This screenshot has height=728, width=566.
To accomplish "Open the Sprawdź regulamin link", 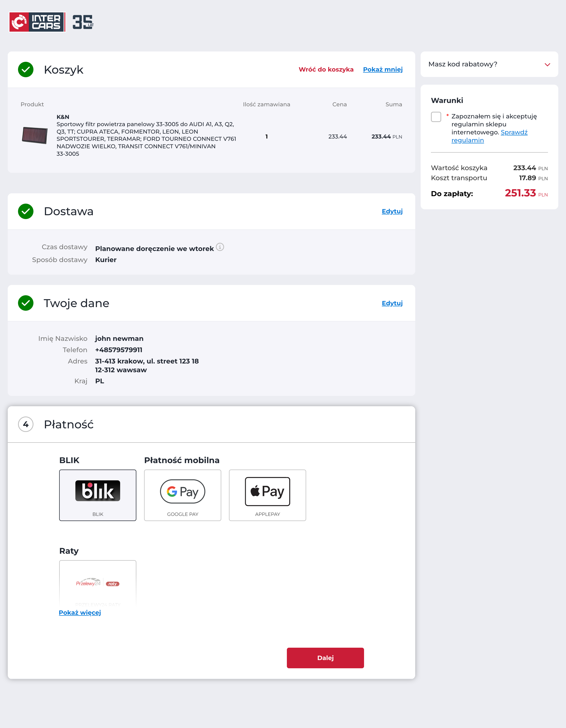I will [x=514, y=132].
